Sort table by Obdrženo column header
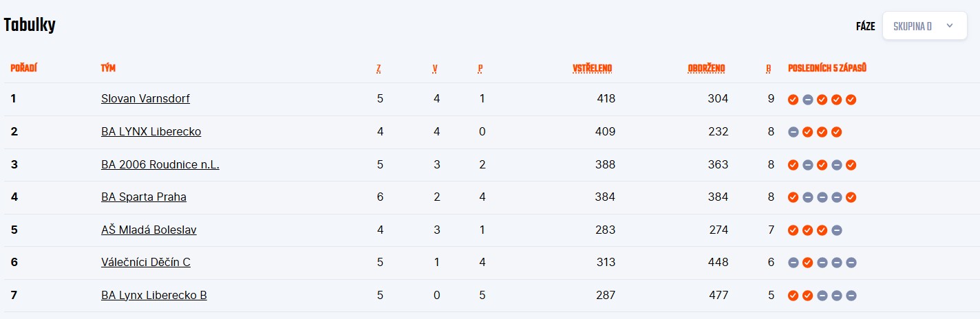This screenshot has width=980, height=319. 706,68
